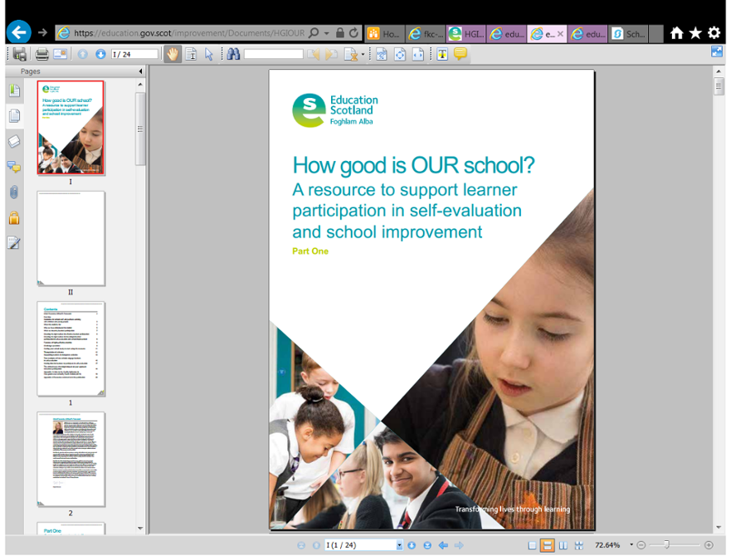Click the zoom out minus button
731x560 pixels.
(x=641, y=545)
